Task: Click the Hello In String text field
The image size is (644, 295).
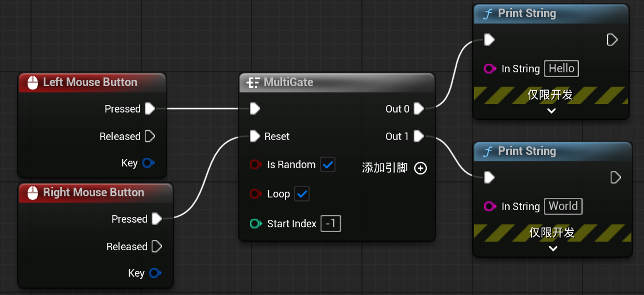Action: click(x=561, y=69)
